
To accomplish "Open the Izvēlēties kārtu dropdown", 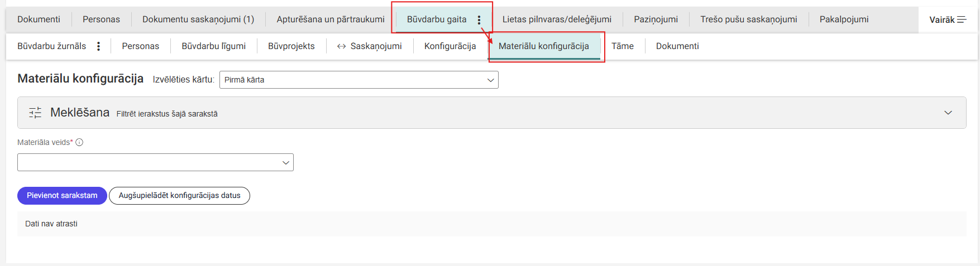I will [x=359, y=80].
